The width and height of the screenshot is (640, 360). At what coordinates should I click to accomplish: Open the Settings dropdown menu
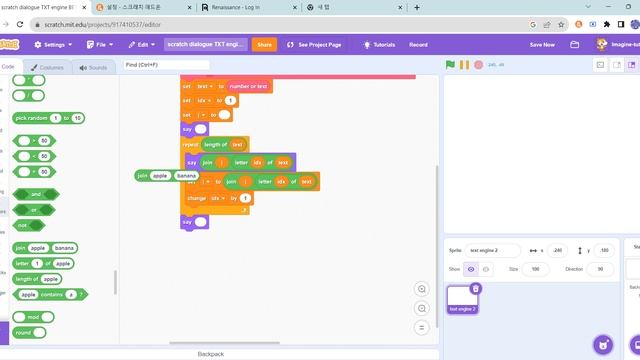(53, 44)
